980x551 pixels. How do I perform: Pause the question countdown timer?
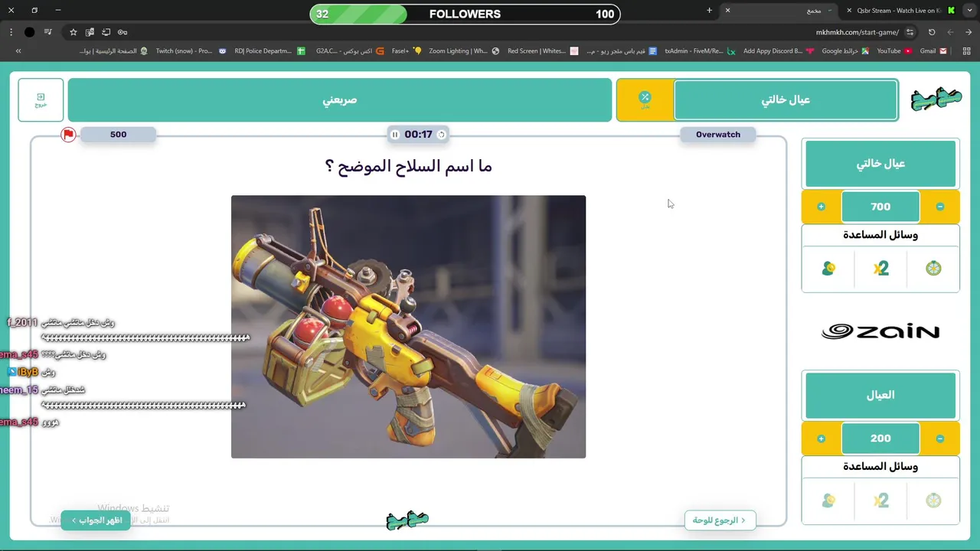[395, 135]
